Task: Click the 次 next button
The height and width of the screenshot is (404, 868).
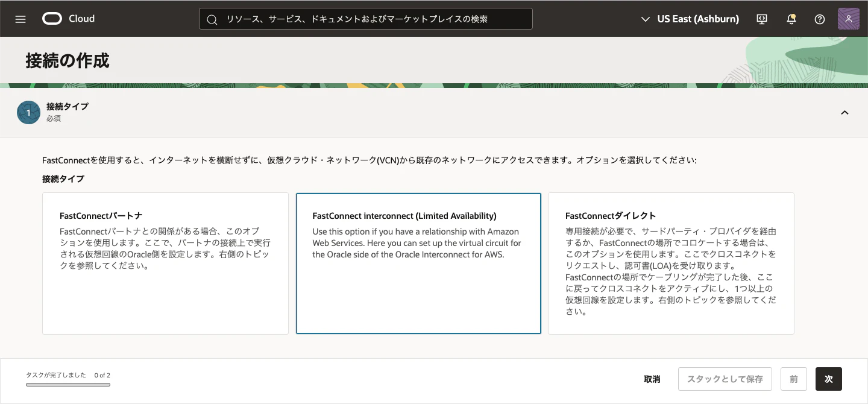Action: tap(829, 379)
